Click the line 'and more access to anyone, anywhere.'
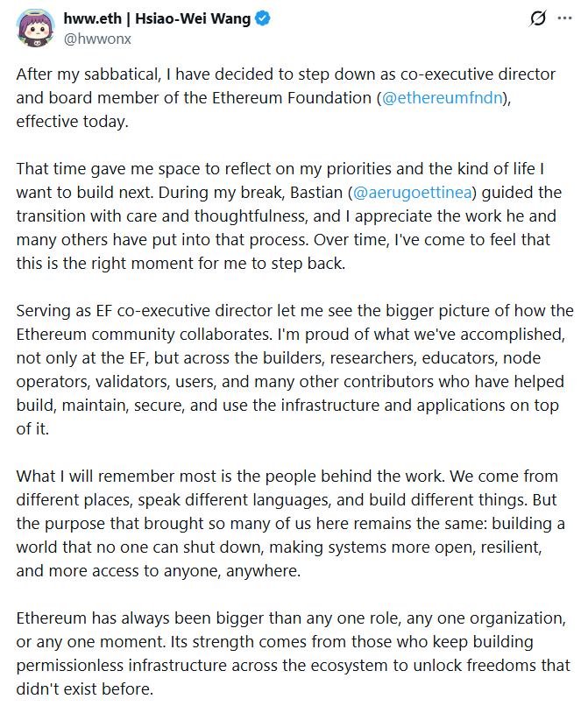Viewport: 588px width, 713px height. click(159, 571)
